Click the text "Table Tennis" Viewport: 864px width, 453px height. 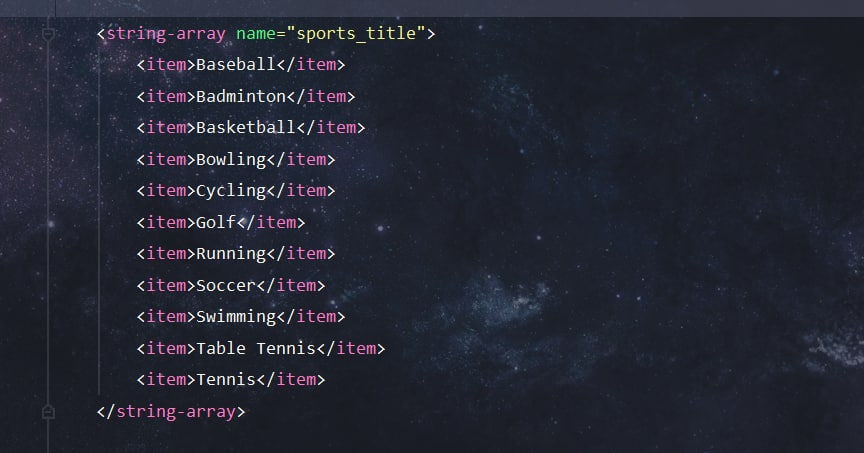(x=256, y=348)
